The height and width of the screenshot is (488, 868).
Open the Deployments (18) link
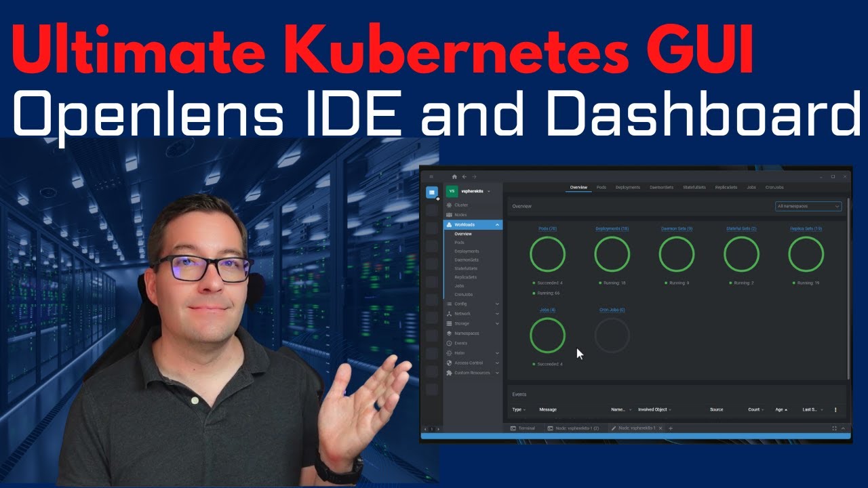click(612, 228)
